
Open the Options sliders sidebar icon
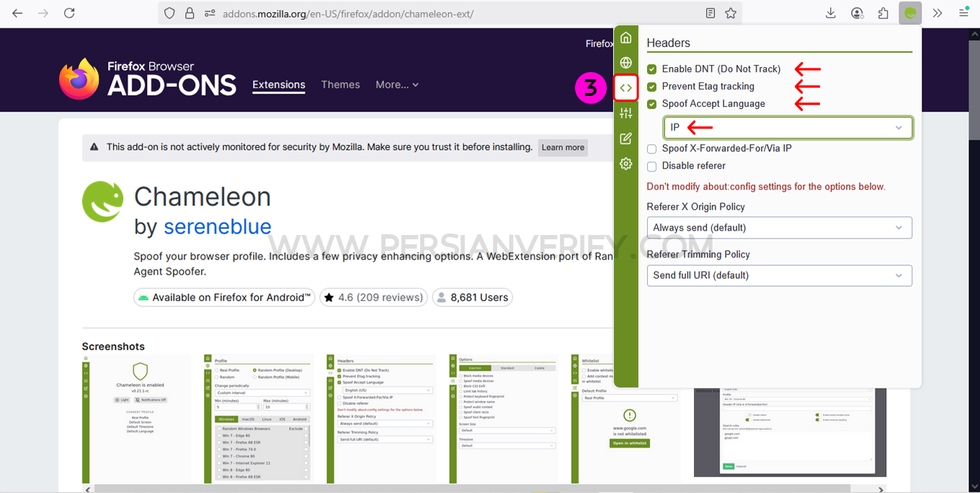coord(625,113)
